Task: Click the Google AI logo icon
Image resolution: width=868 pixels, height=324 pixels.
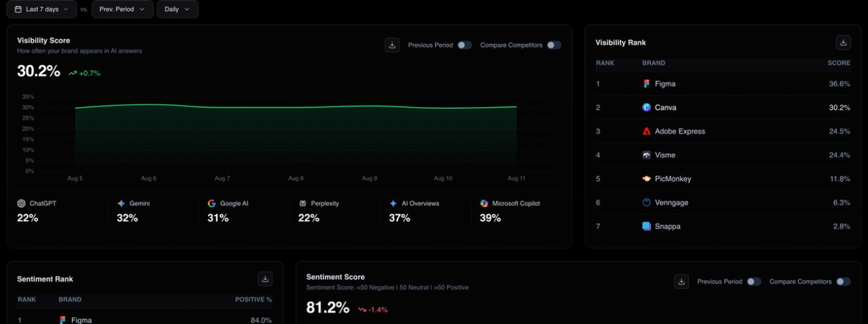Action: click(x=212, y=203)
